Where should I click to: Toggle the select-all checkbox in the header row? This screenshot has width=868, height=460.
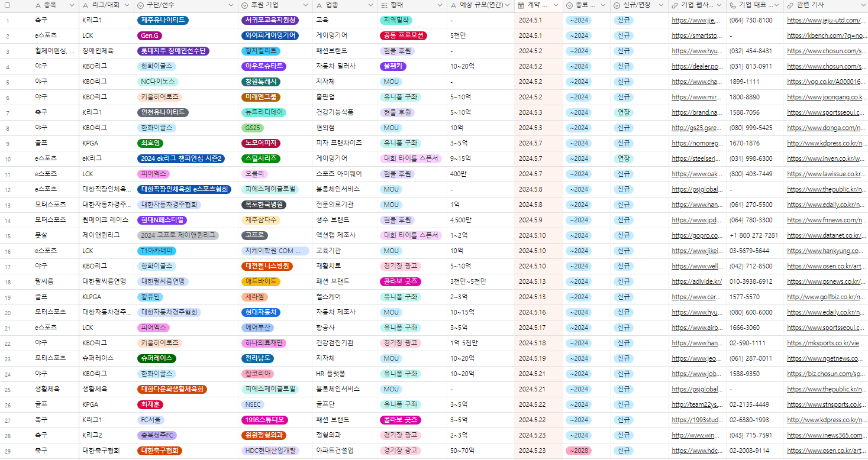pyautogui.click(x=7, y=6)
